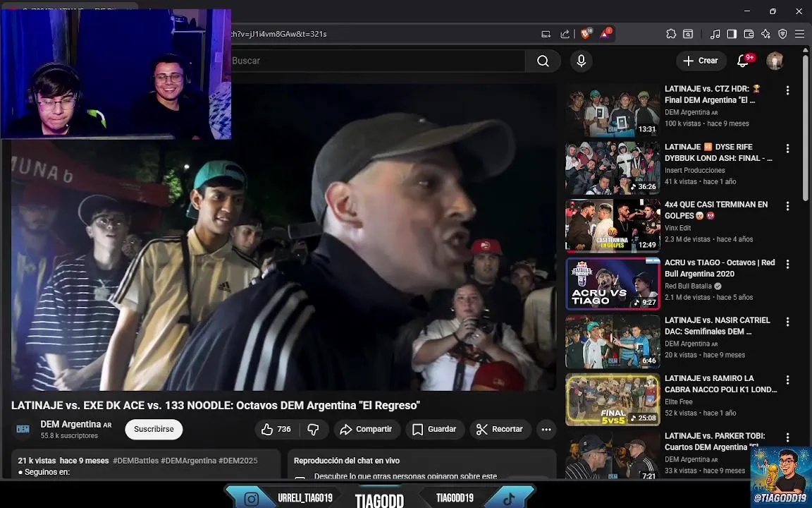Open the Leo AI sparkle icon
This screenshot has height=508, width=812.
765,34
